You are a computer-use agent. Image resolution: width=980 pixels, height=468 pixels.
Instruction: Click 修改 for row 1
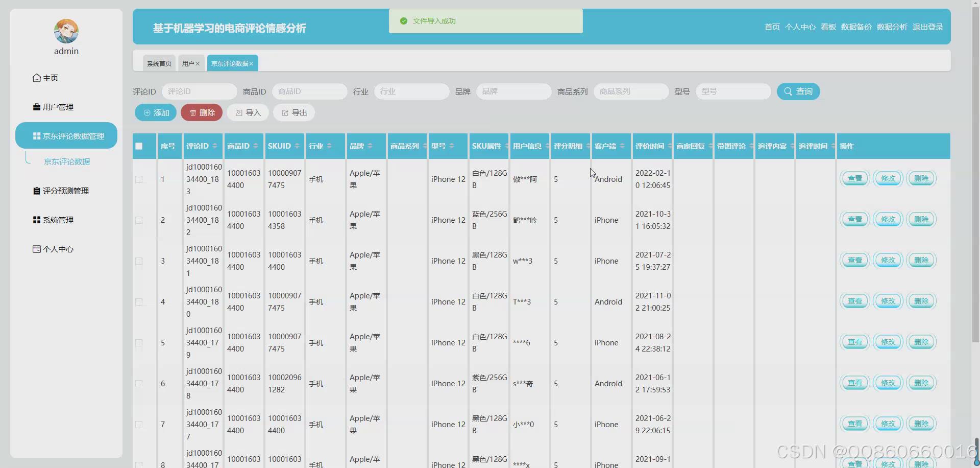888,178
